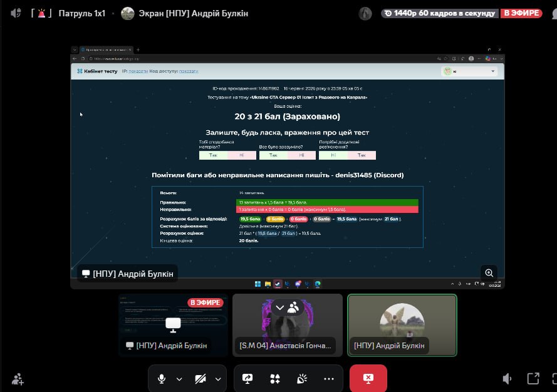Screen dimensions: 557x392
Task: Open the viewer avatar left of the 1440p badge
Action: [x=365, y=14]
